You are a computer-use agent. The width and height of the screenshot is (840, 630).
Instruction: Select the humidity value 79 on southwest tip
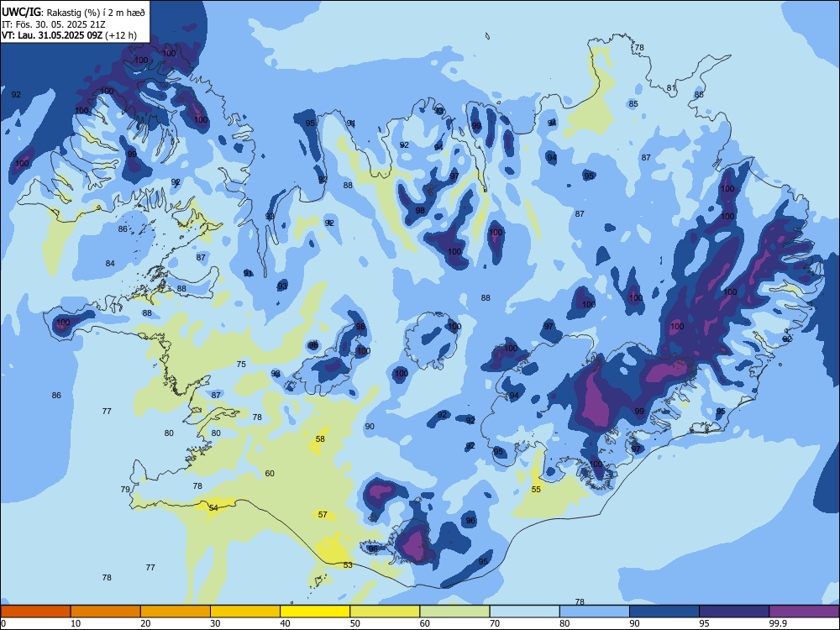click(x=125, y=489)
